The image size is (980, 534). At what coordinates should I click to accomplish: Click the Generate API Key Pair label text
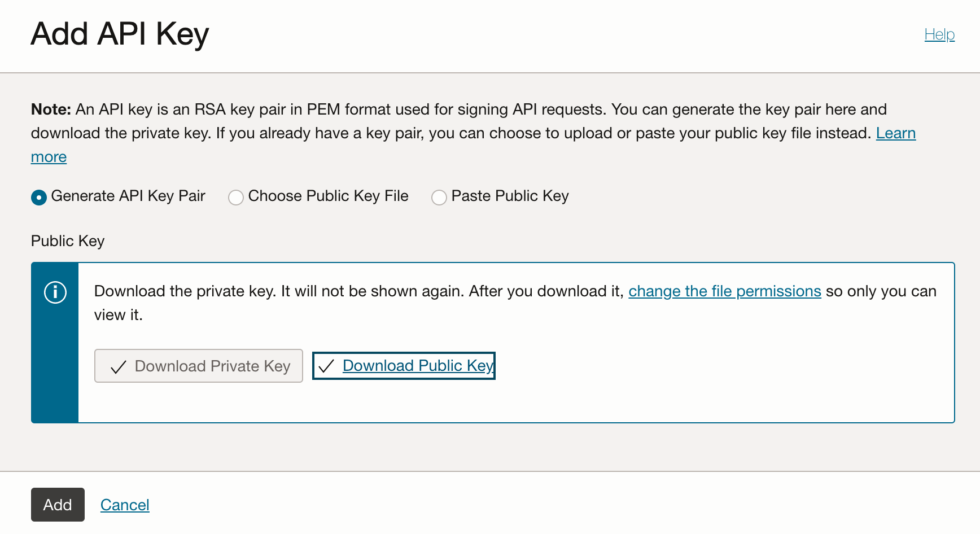(x=128, y=196)
